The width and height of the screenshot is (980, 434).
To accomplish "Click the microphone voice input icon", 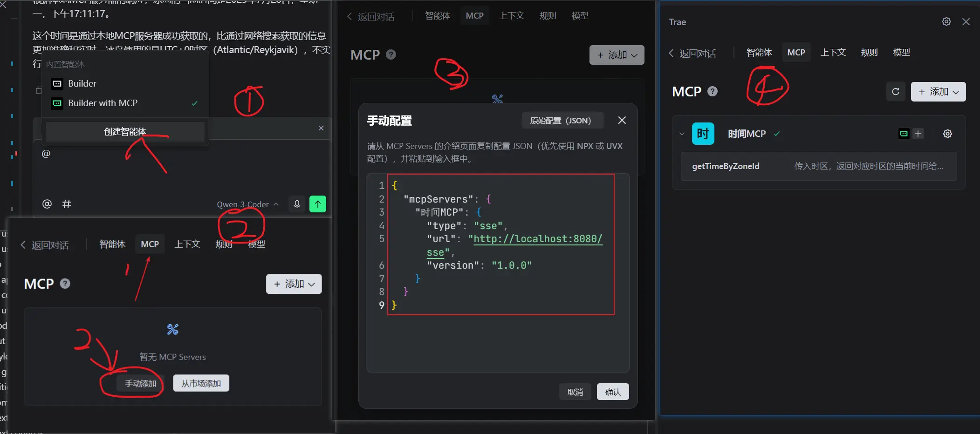I will [x=297, y=204].
